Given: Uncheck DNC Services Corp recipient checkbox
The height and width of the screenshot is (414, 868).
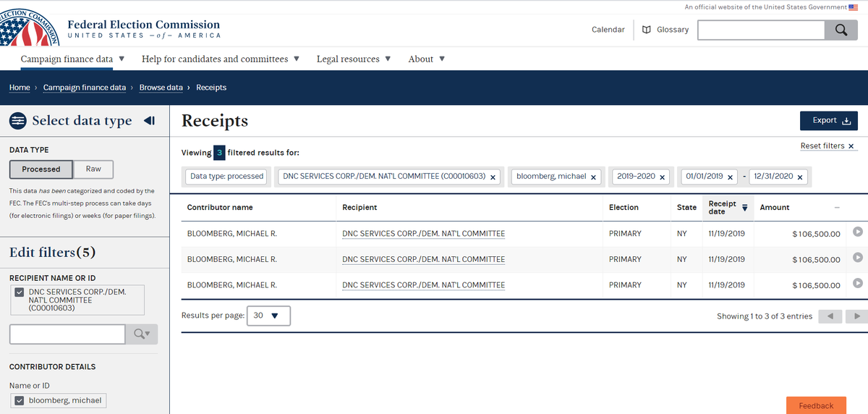Looking at the screenshot, I should [20, 292].
